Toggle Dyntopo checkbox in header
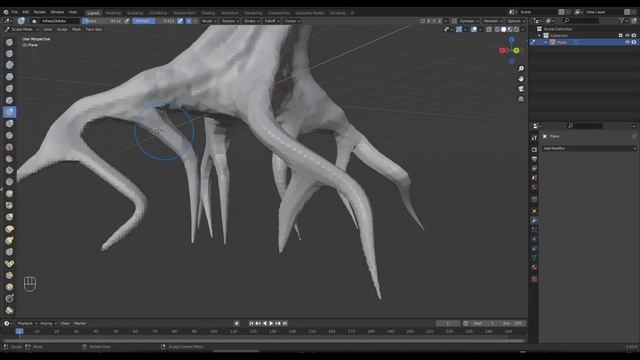 tap(454, 21)
